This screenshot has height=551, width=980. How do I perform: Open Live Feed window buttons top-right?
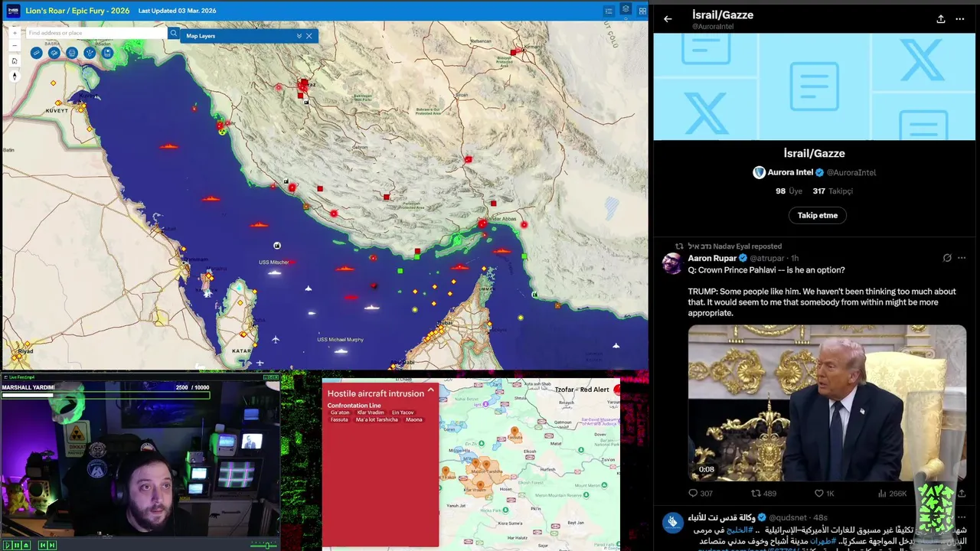click(271, 377)
